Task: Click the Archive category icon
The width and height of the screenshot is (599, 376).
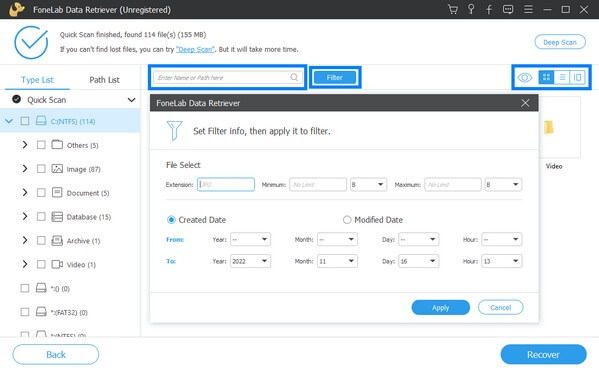Action: pos(57,240)
